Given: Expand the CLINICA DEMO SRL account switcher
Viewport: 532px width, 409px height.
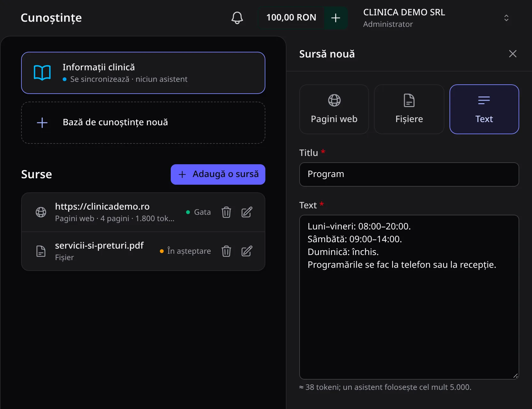Looking at the screenshot, I should [x=506, y=18].
